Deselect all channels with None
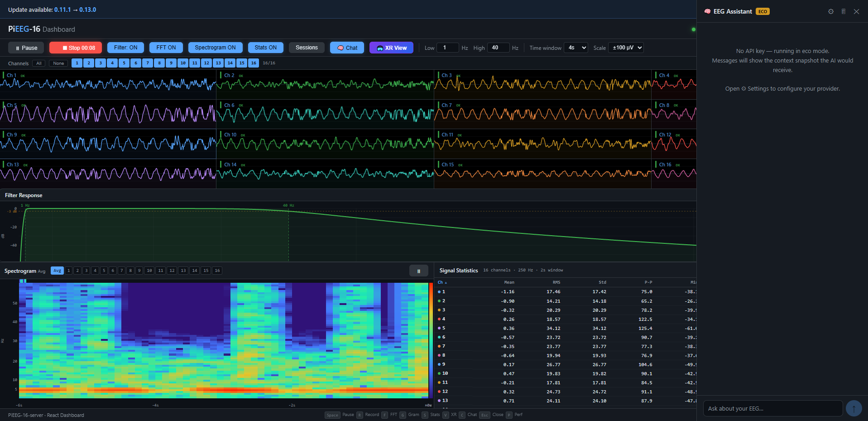Viewport: 868px width, 421px height. coord(58,63)
